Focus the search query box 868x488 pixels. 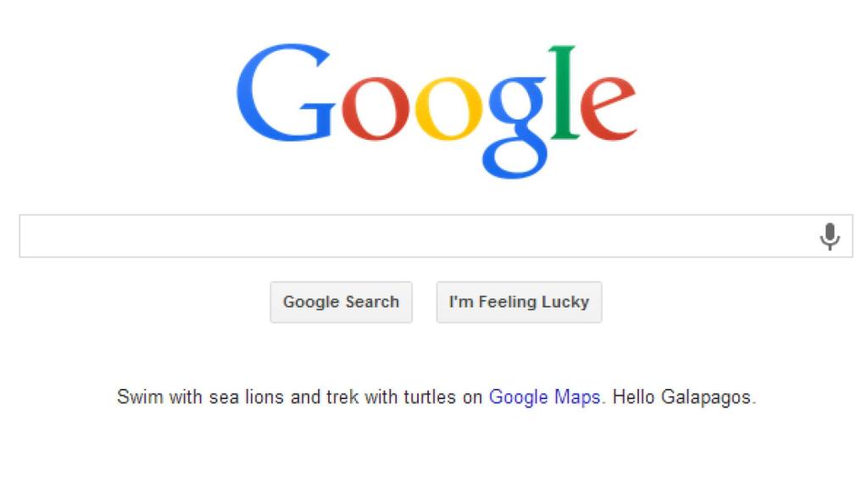pos(381,236)
